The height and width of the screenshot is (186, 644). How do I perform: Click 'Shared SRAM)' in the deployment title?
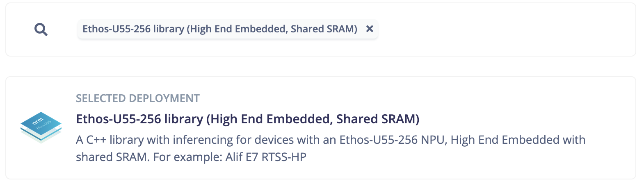[x=378, y=119]
